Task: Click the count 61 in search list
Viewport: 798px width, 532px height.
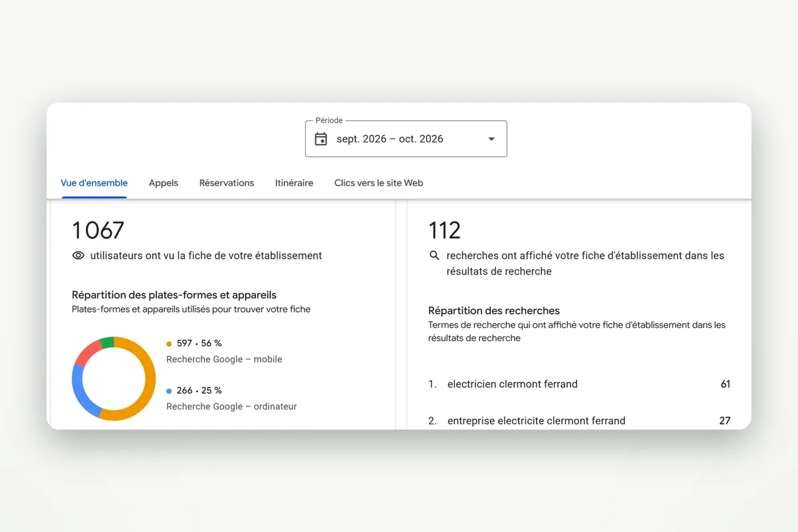Action: tap(726, 384)
